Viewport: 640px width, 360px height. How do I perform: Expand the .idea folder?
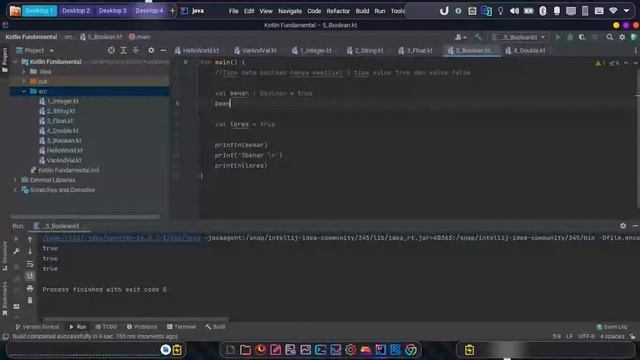[24, 71]
